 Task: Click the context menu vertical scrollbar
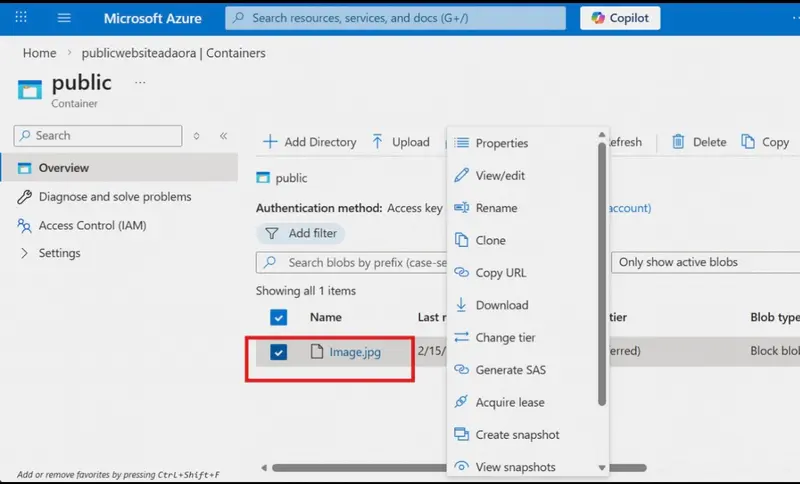[602, 274]
